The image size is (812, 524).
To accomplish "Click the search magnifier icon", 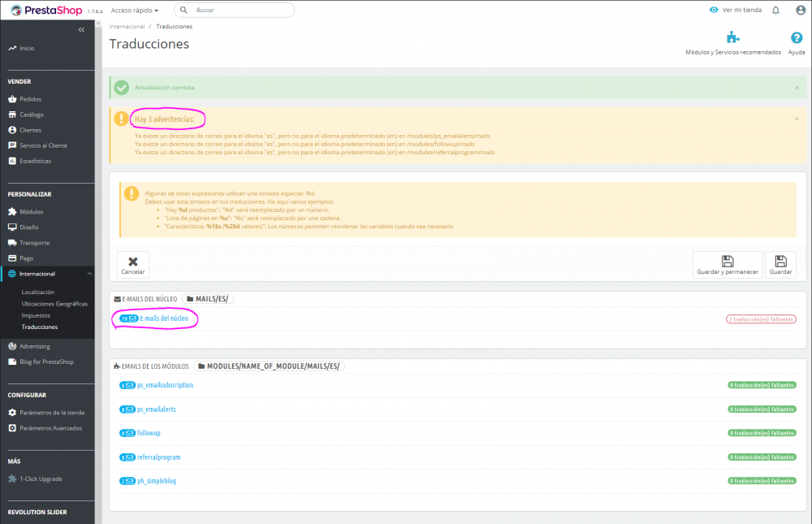I will (184, 10).
